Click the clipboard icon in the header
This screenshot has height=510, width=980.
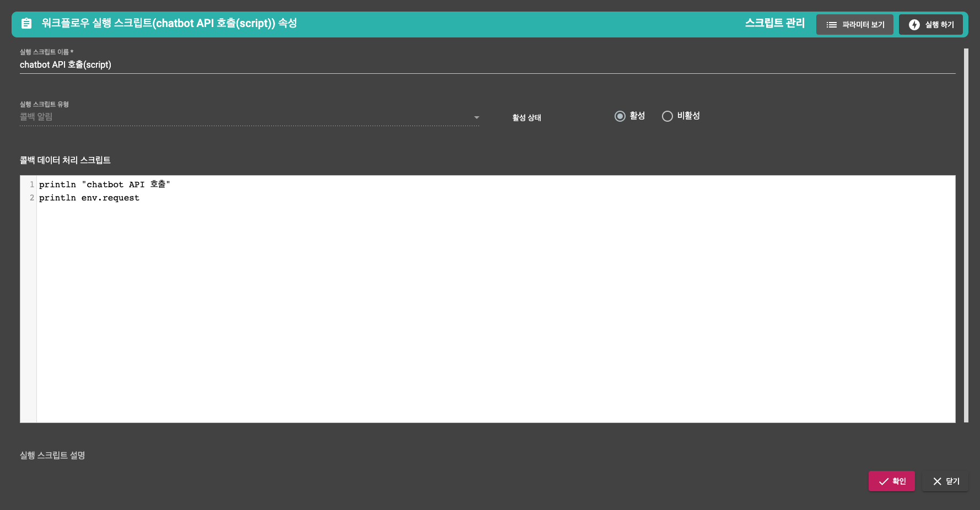click(26, 23)
